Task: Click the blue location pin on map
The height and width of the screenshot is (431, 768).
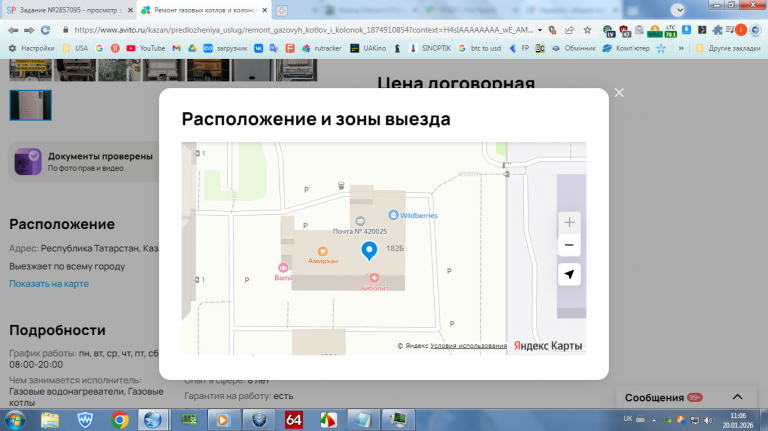Action: pos(369,250)
